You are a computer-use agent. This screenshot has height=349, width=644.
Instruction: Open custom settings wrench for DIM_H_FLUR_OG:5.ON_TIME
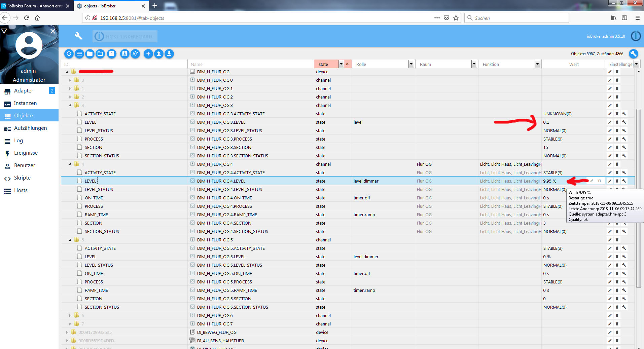(624, 274)
